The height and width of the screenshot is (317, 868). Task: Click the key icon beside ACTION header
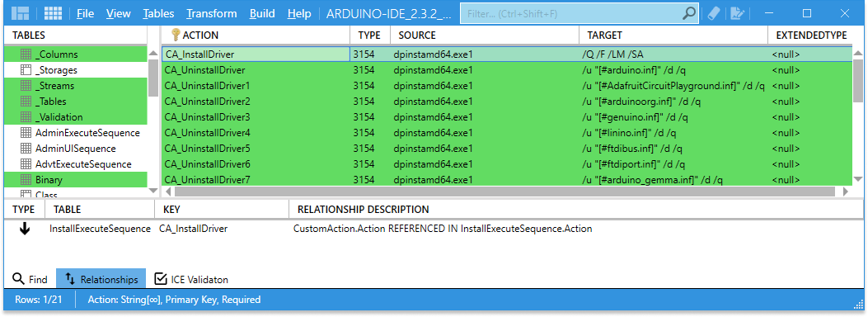(176, 35)
